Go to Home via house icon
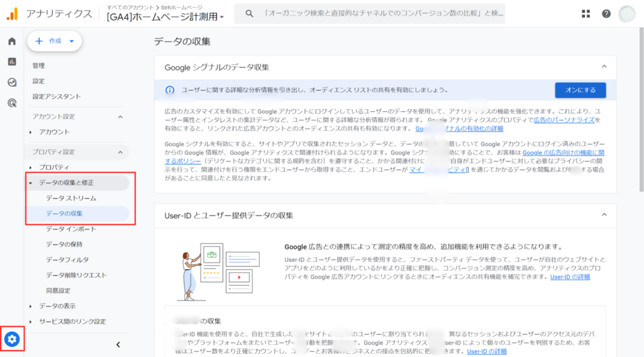 click(12, 41)
